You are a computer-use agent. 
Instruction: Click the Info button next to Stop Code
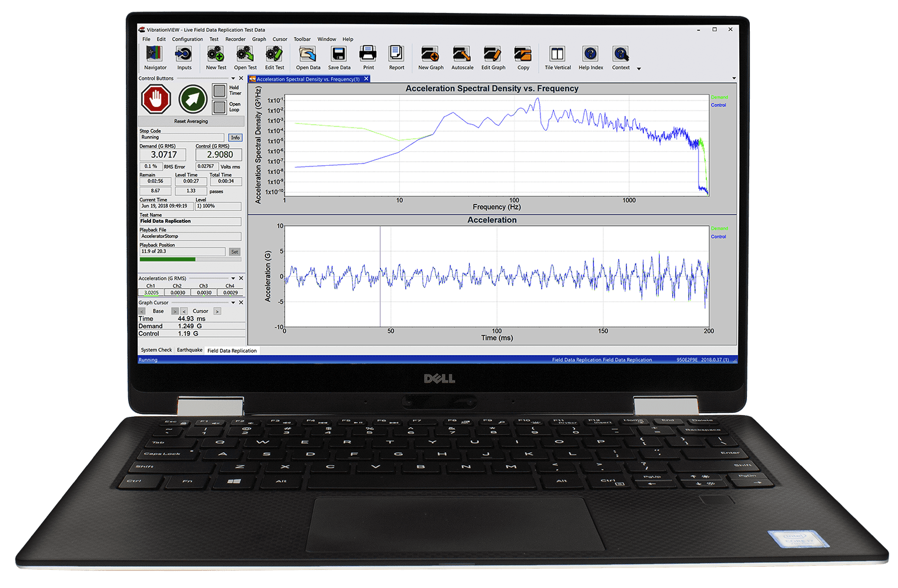[235, 138]
